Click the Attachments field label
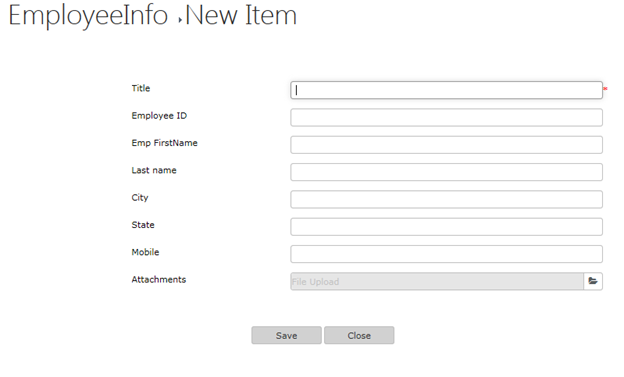 pyautogui.click(x=159, y=279)
